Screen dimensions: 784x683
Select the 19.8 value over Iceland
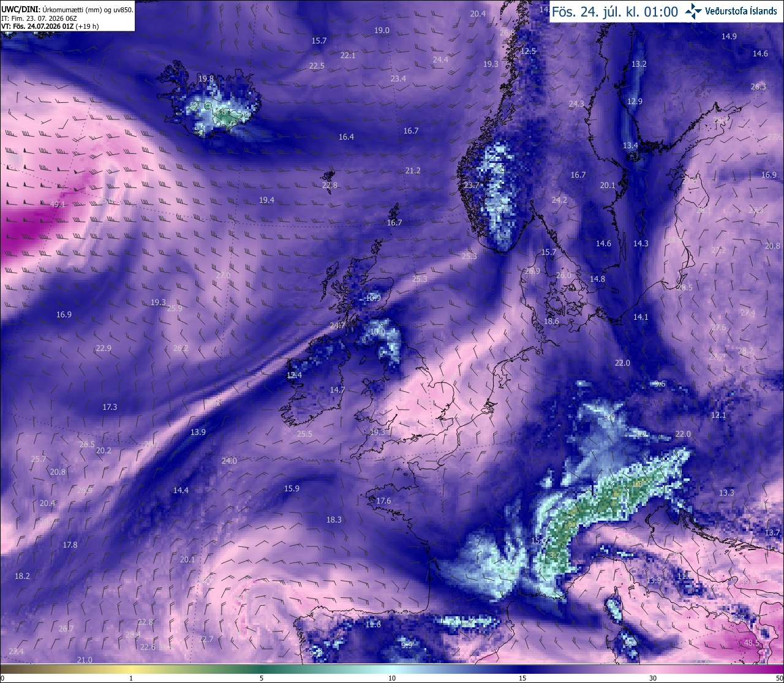(x=206, y=78)
